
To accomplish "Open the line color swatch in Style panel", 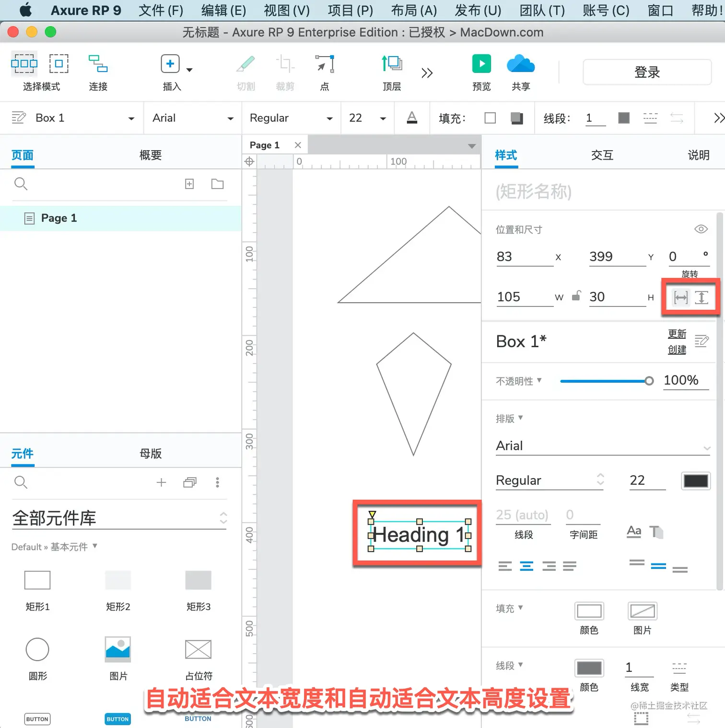I will point(589,668).
